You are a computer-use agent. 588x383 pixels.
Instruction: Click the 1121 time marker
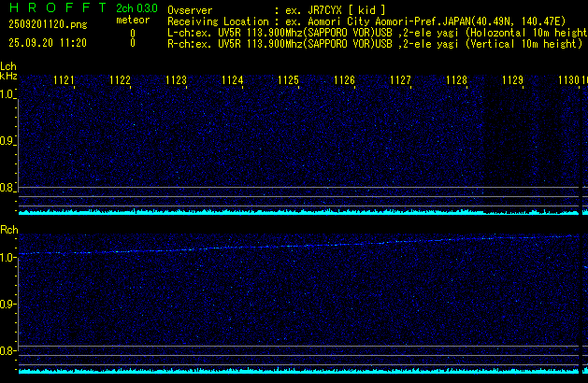(65, 81)
